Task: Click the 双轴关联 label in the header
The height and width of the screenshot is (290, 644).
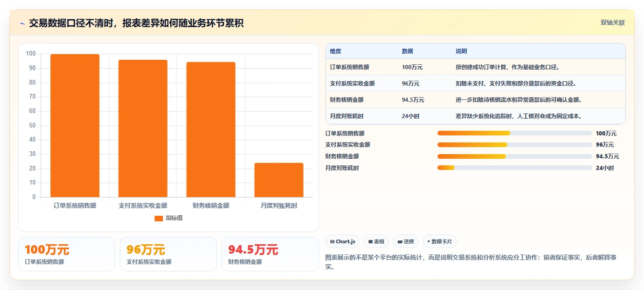Action: pos(612,23)
